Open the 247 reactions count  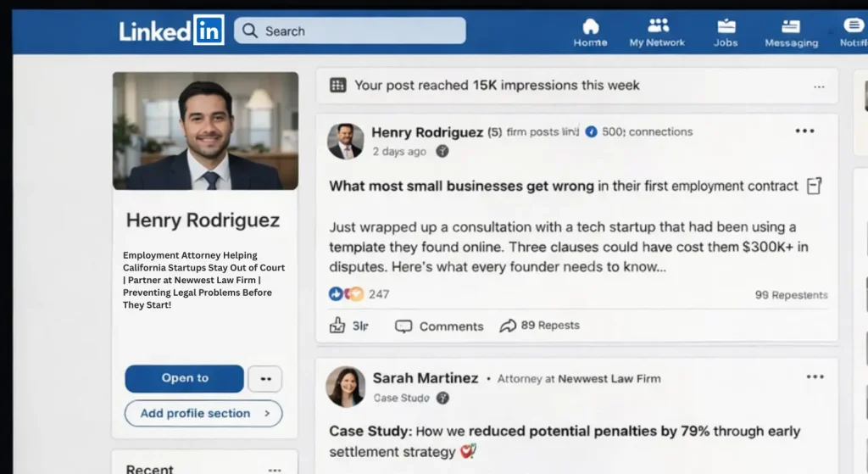pos(379,294)
